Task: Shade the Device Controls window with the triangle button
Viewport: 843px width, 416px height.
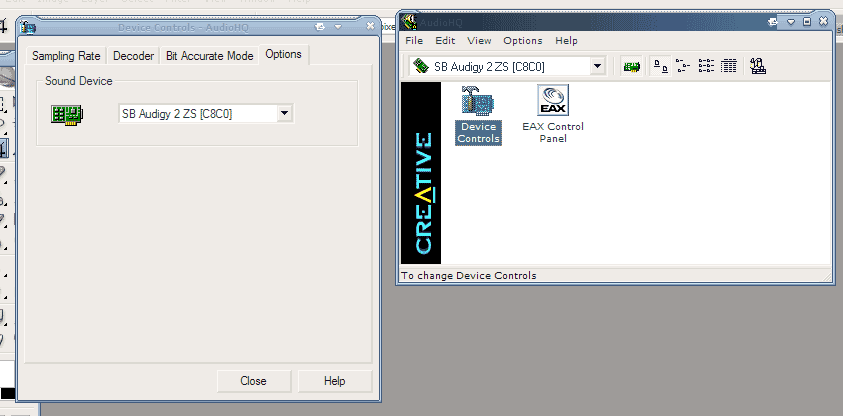Action: [x=338, y=26]
